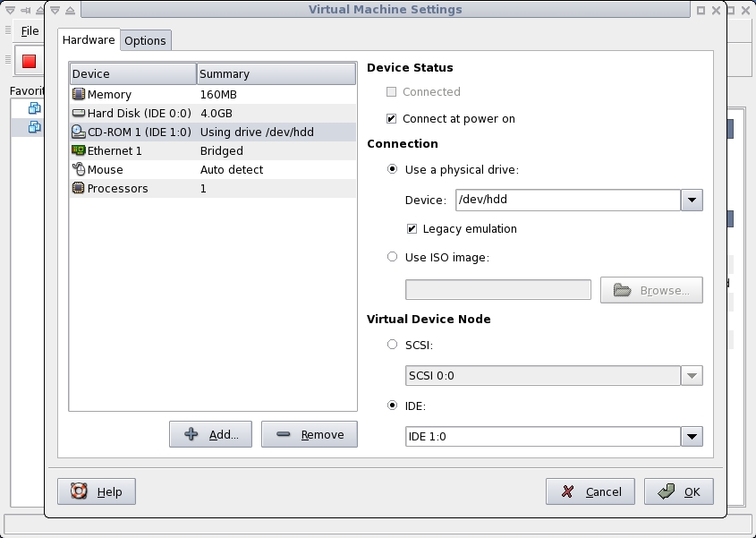Click the ISO image path input field
756x538 pixels.
point(498,290)
